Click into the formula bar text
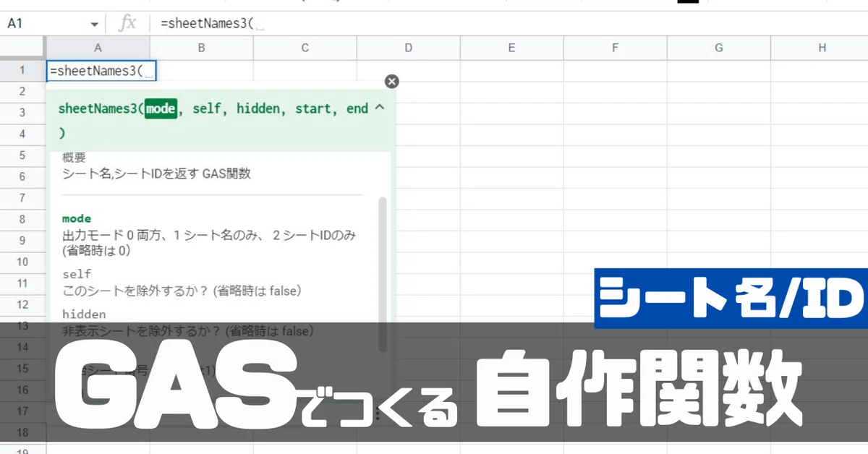868x454 pixels. [207, 23]
